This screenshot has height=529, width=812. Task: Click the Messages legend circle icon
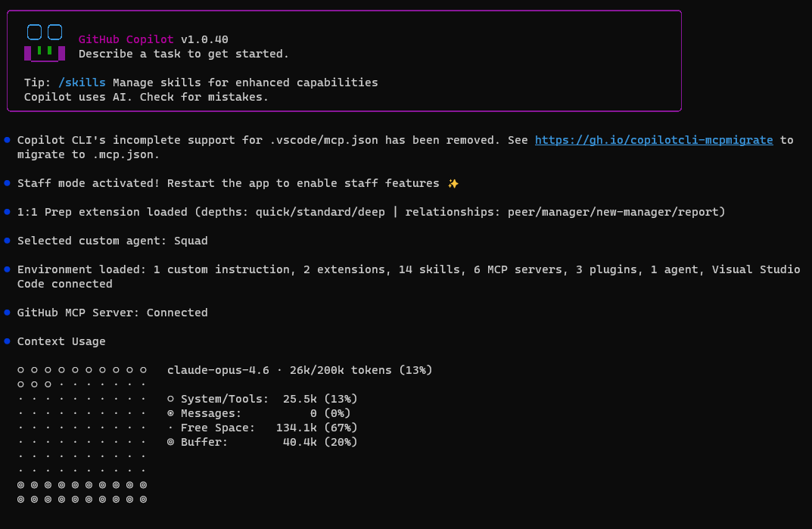coord(170,413)
